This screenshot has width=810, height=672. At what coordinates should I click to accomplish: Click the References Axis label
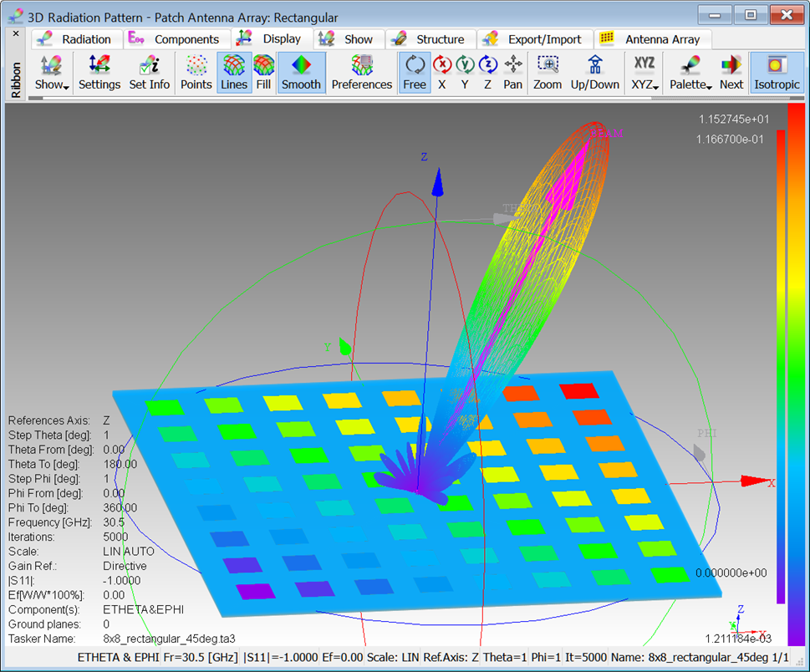49,420
